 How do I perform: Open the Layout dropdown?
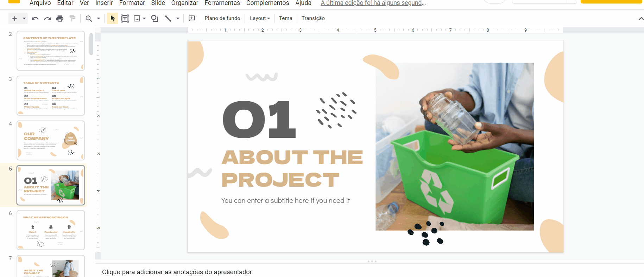(260, 18)
